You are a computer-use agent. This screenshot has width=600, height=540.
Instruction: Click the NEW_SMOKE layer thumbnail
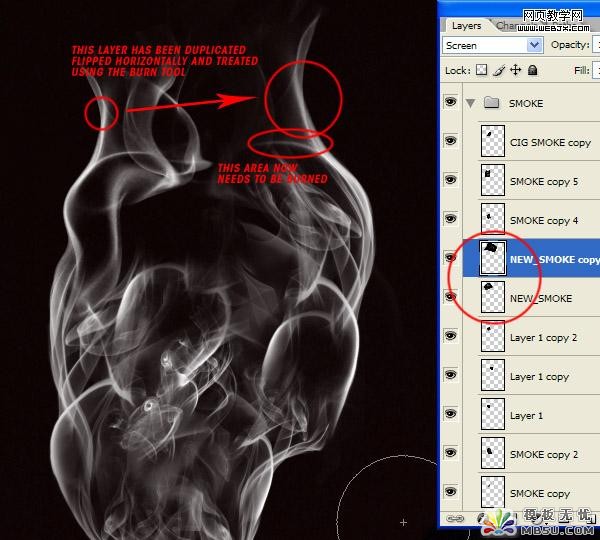[492, 297]
